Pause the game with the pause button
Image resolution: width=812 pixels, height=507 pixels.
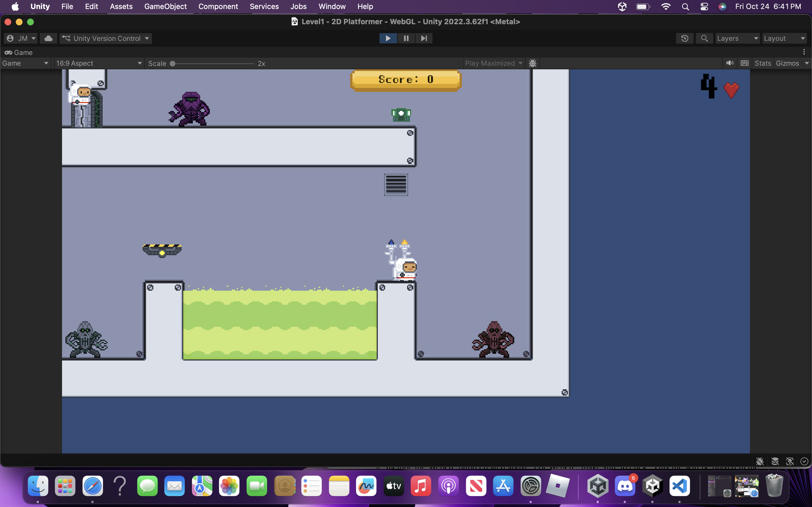pyautogui.click(x=406, y=38)
